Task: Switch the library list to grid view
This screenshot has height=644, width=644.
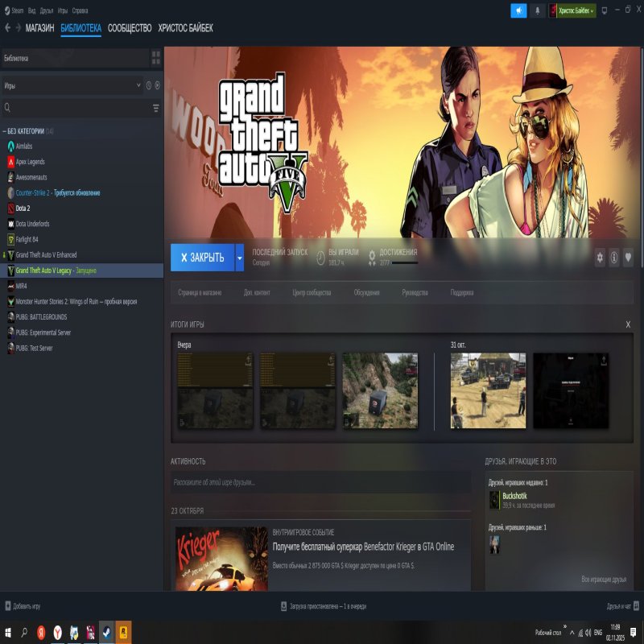Action: [x=155, y=58]
